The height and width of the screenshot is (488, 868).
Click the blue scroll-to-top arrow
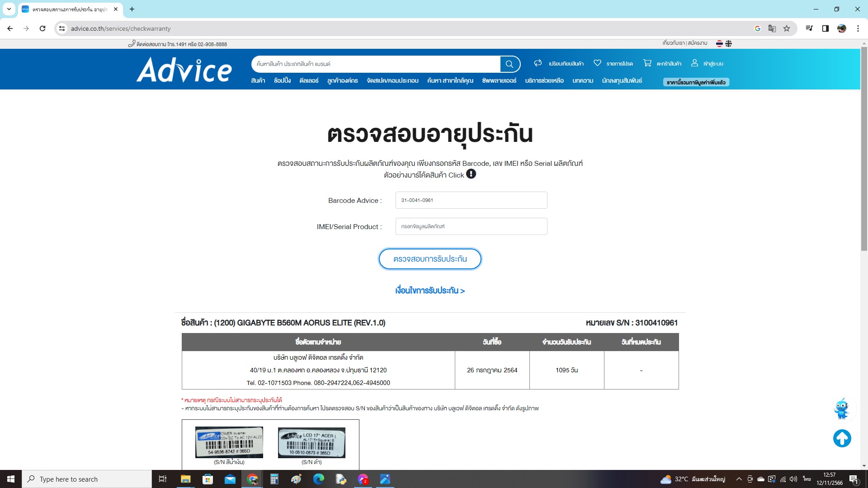(842, 438)
